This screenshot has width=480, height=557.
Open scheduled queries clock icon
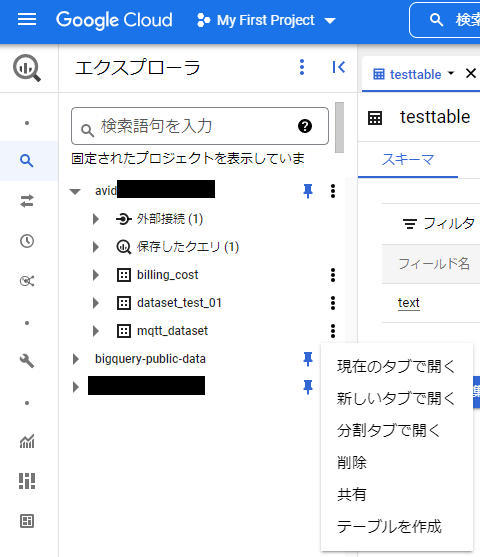point(27,241)
